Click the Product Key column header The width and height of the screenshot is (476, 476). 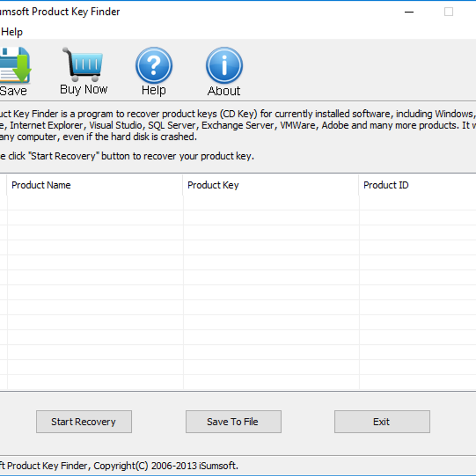[x=213, y=185]
